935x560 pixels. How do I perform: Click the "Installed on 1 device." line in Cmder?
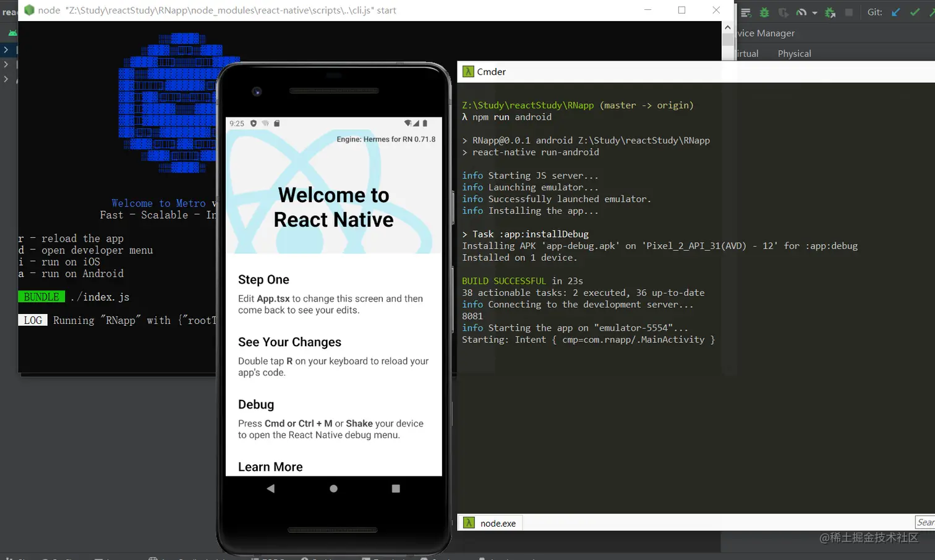tap(519, 258)
